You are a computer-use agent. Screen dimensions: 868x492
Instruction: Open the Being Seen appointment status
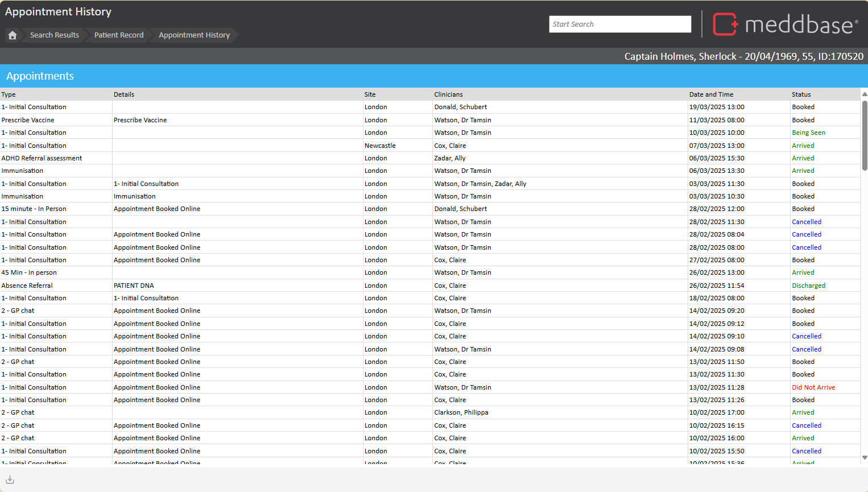808,133
